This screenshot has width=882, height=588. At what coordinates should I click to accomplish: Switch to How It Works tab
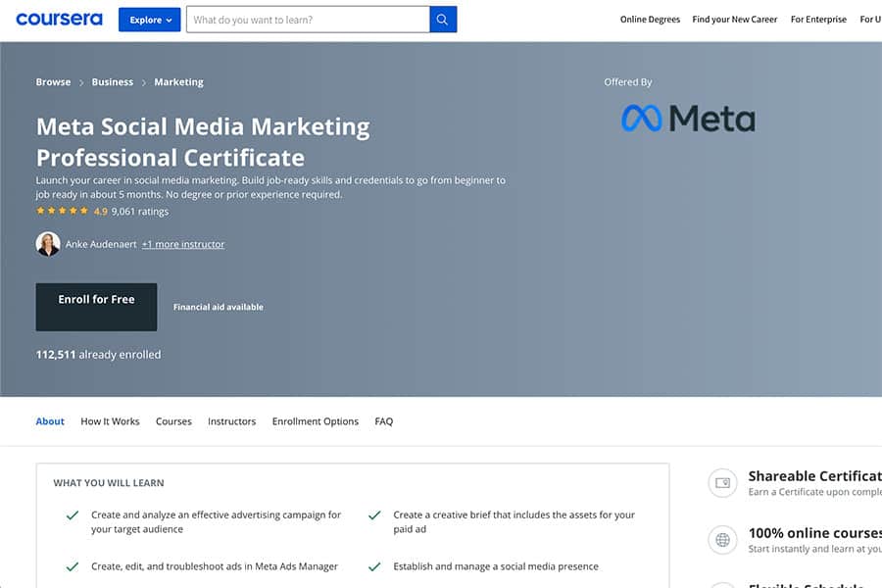110,421
